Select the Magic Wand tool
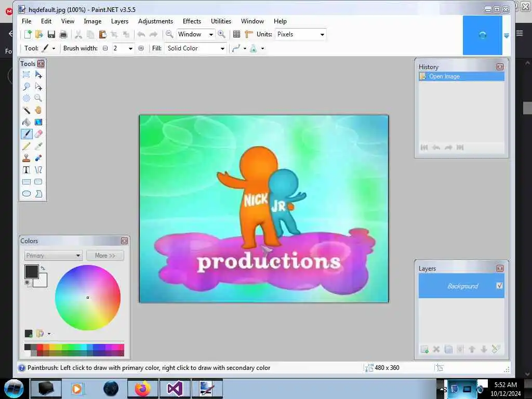This screenshot has width=532, height=399. pos(26,110)
